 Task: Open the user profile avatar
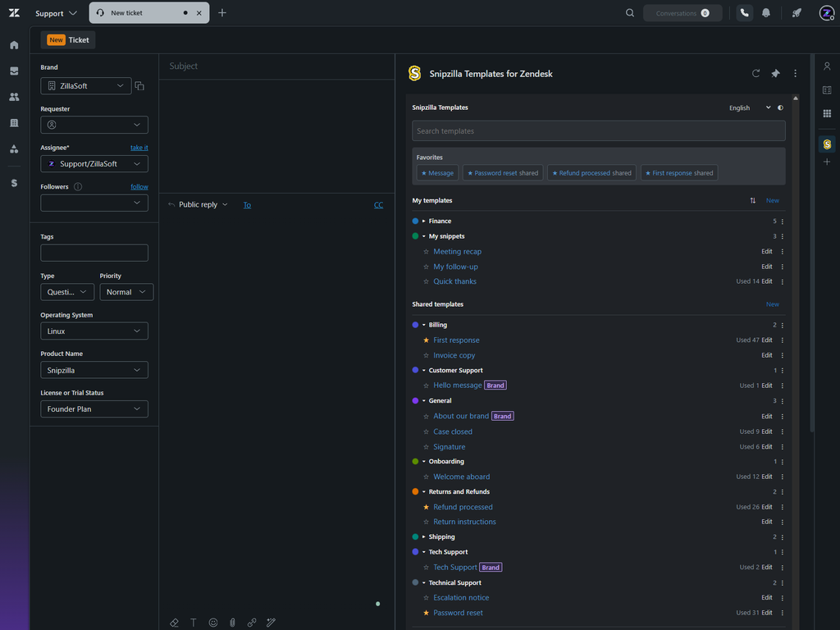[x=827, y=13]
